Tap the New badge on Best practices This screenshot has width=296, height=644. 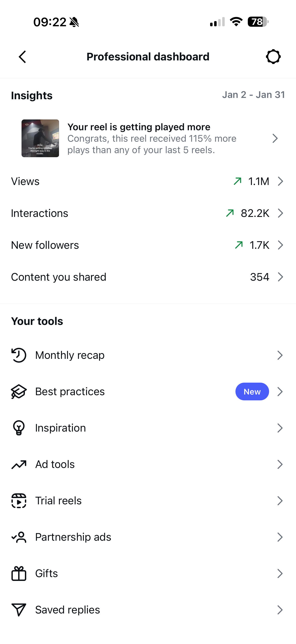[x=252, y=392]
